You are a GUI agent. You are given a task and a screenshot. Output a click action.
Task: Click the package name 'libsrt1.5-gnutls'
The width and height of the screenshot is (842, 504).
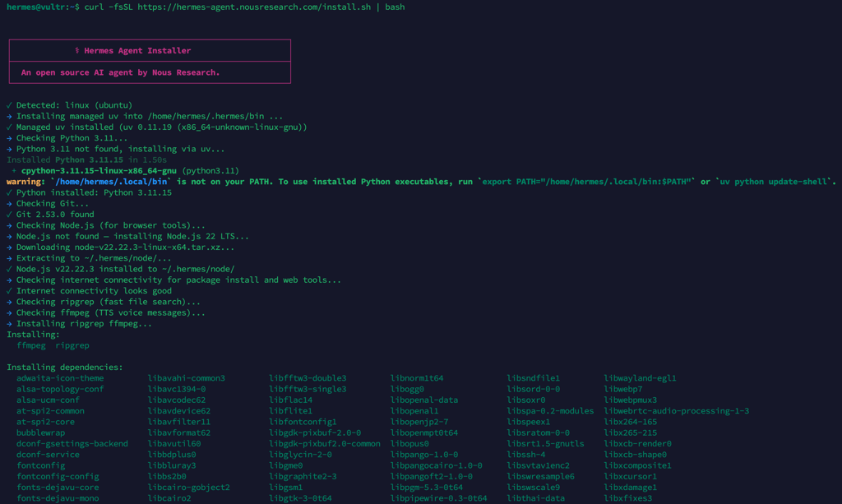(x=546, y=443)
